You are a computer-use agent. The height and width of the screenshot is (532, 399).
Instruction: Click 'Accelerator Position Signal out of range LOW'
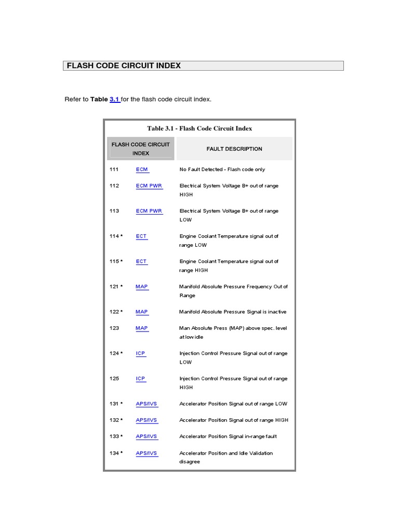point(233,404)
